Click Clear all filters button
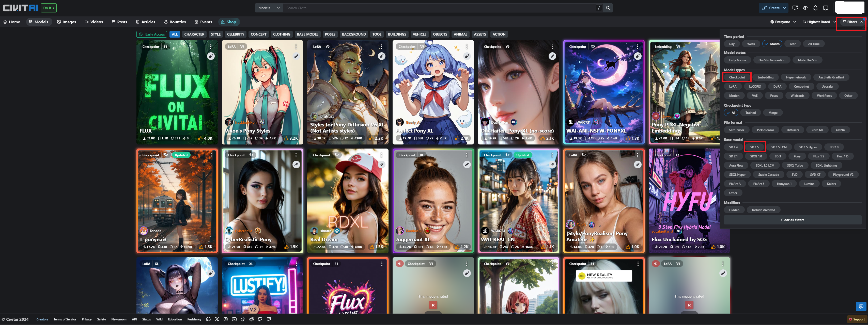Image resolution: width=868 pixels, height=325 pixels. point(792,220)
